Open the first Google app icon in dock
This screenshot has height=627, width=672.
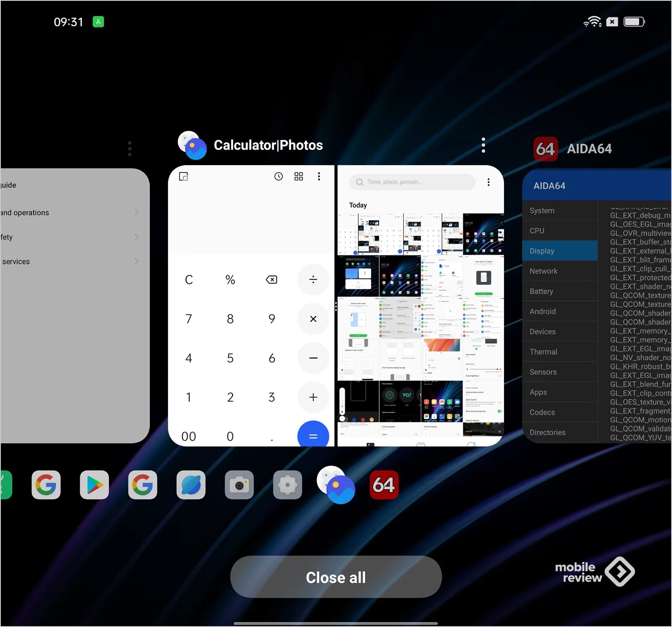pyautogui.click(x=46, y=485)
